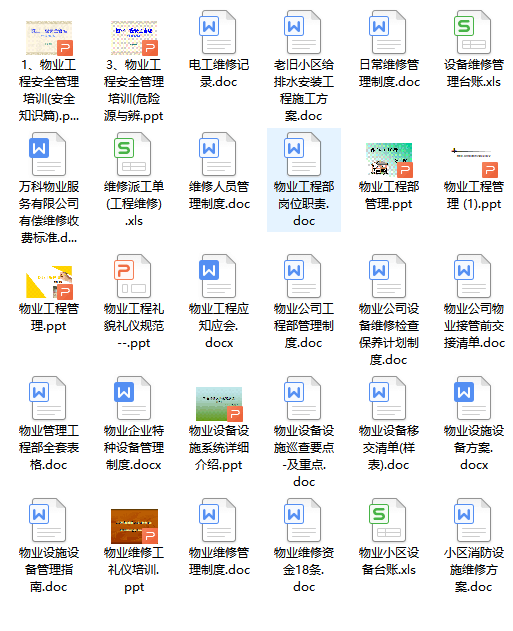Click the 小区消防设施维修方案.doc file name
Screen dimensions: 513x631
point(474,569)
